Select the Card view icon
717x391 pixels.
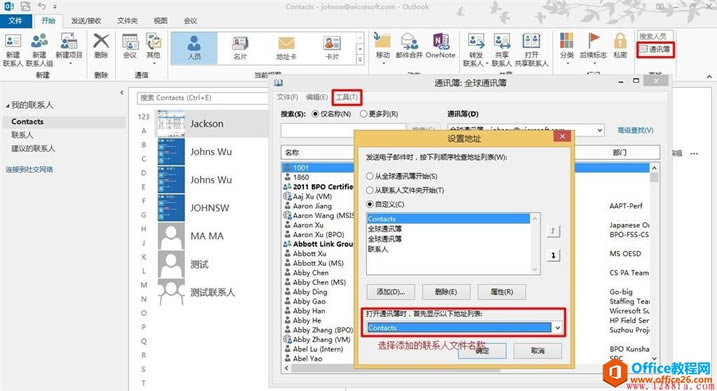[x=332, y=43]
